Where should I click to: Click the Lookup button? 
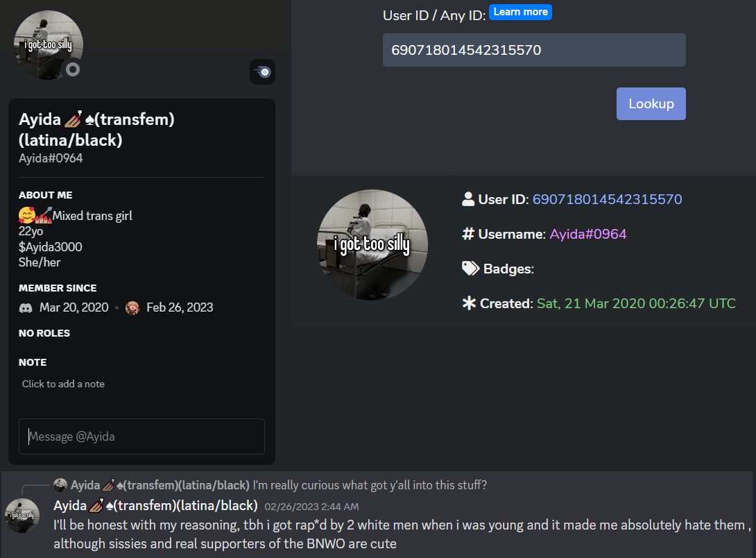pyautogui.click(x=651, y=103)
